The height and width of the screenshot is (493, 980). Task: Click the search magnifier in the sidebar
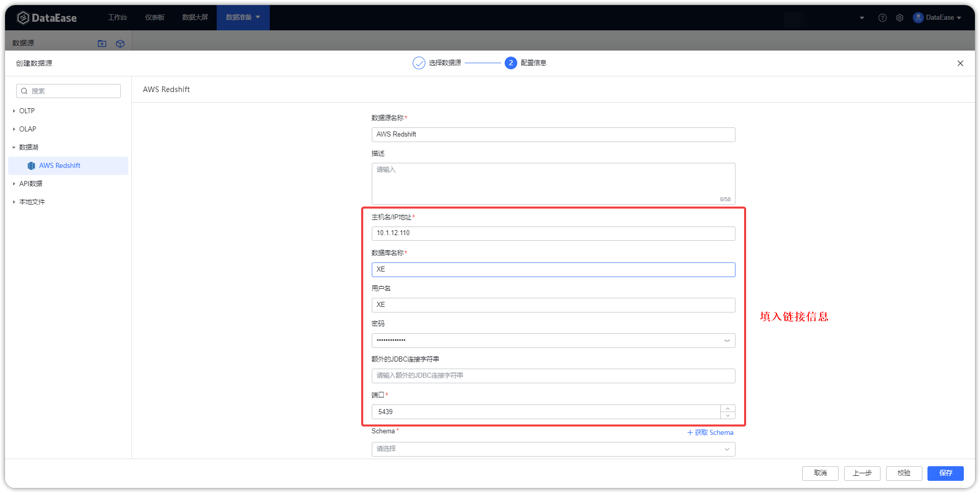point(25,91)
